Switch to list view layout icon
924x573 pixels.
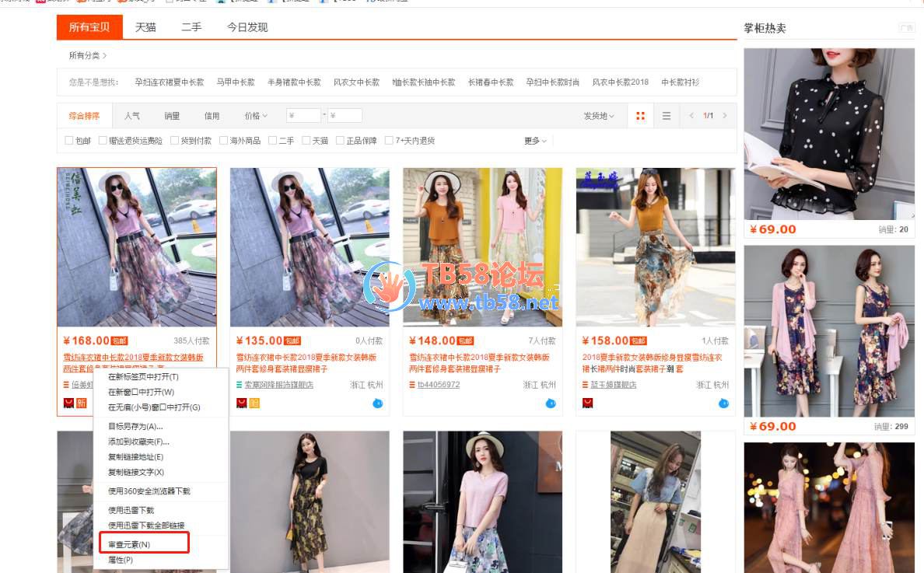[667, 116]
